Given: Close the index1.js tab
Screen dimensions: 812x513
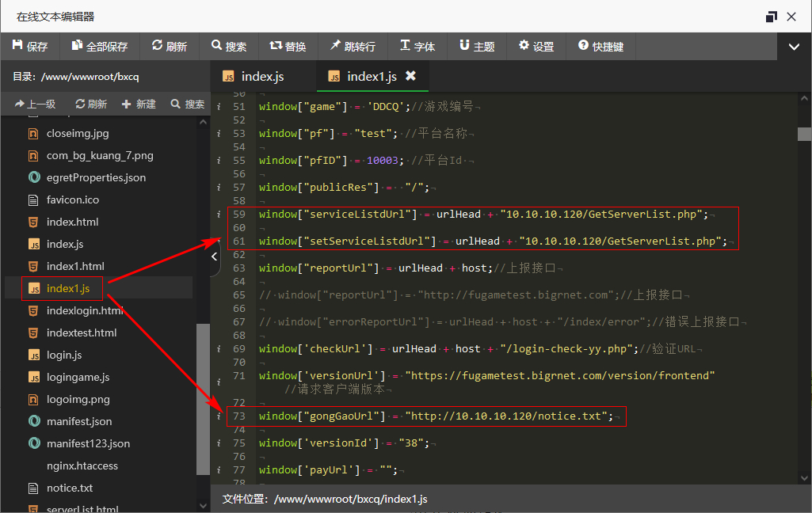Looking at the screenshot, I should click(410, 76).
